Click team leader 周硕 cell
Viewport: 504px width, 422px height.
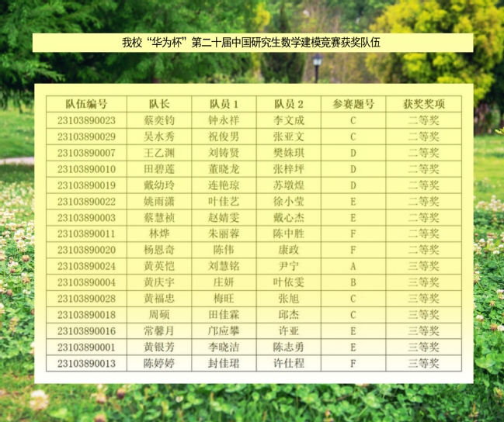click(x=159, y=314)
